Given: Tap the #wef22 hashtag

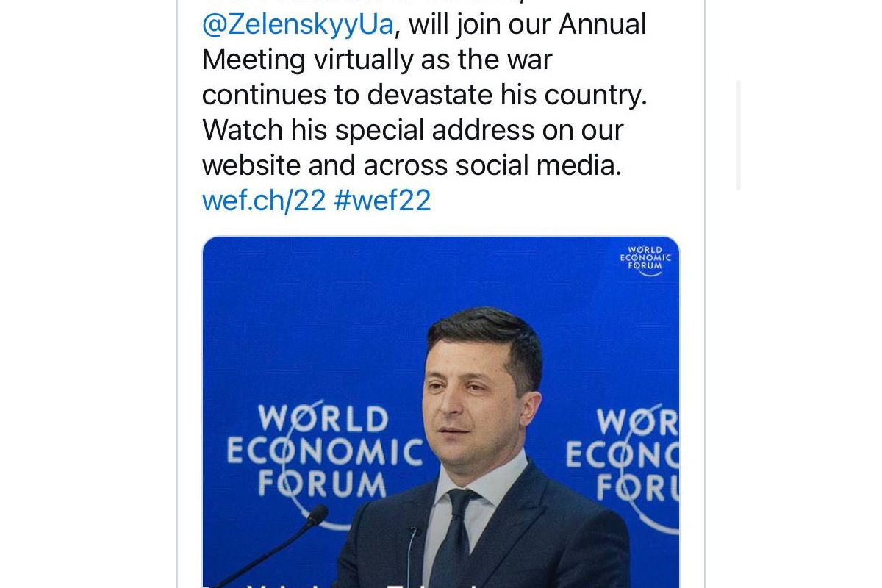Looking at the screenshot, I should [x=382, y=200].
